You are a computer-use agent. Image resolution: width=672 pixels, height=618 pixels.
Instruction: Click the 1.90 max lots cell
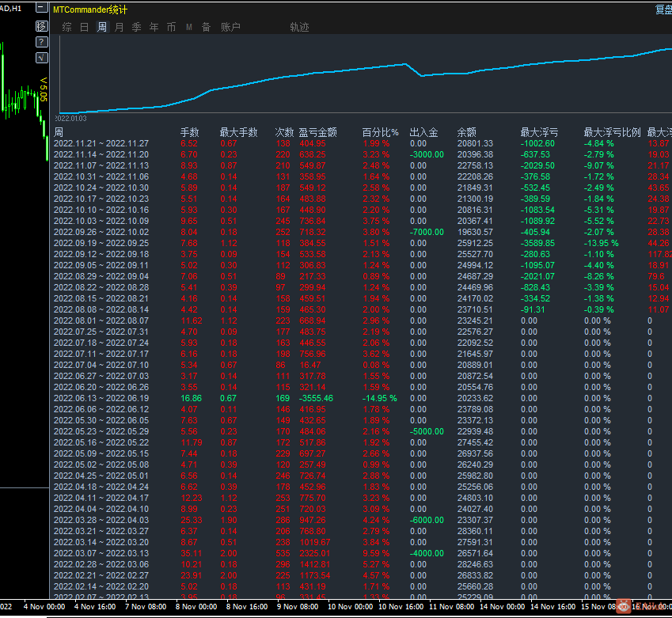point(229,521)
